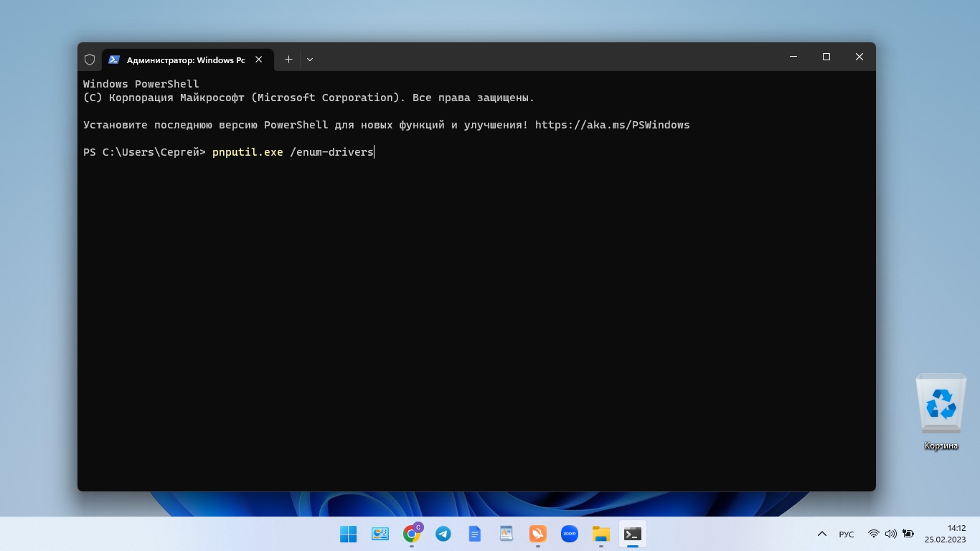Click the Windows PowerShell title line
The image size is (980, 551).
pos(141,84)
